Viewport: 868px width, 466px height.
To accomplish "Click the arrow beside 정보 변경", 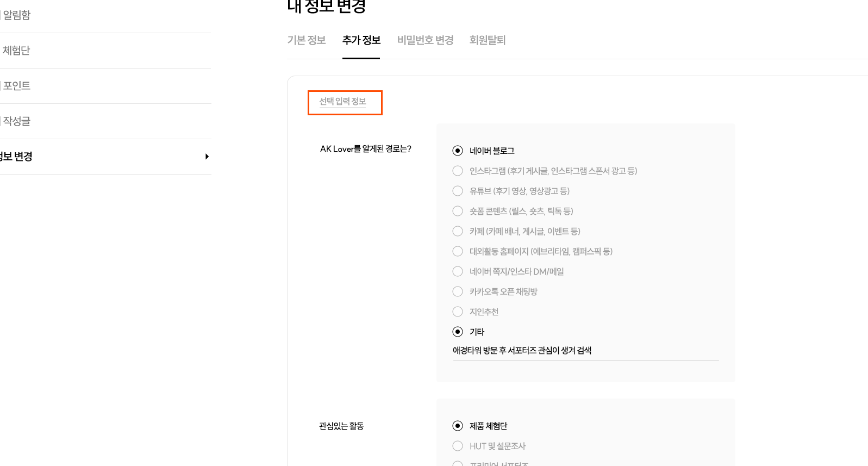I will [207, 157].
